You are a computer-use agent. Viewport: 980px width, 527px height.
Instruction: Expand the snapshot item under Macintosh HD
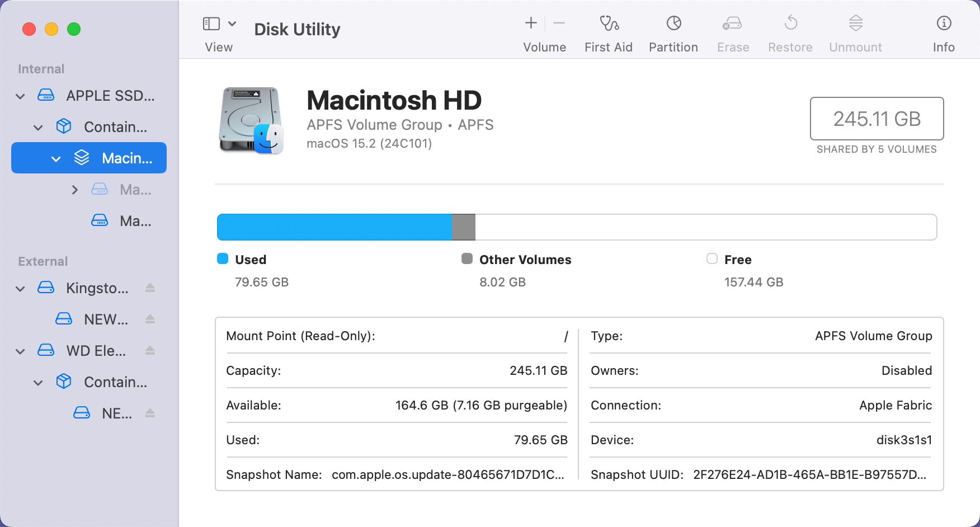point(75,189)
